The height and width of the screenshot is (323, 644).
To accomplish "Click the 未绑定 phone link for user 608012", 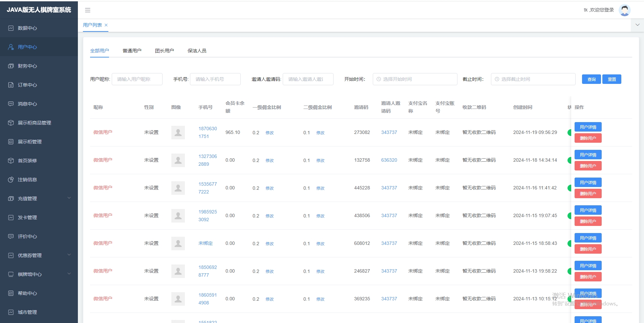I will pos(206,244).
